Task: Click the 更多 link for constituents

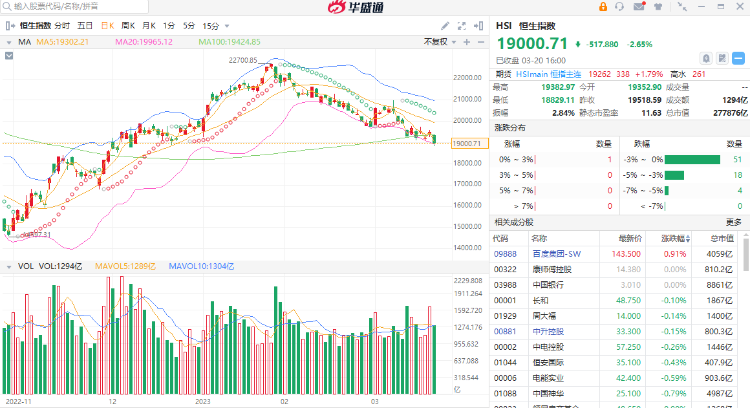Action: tap(734, 221)
